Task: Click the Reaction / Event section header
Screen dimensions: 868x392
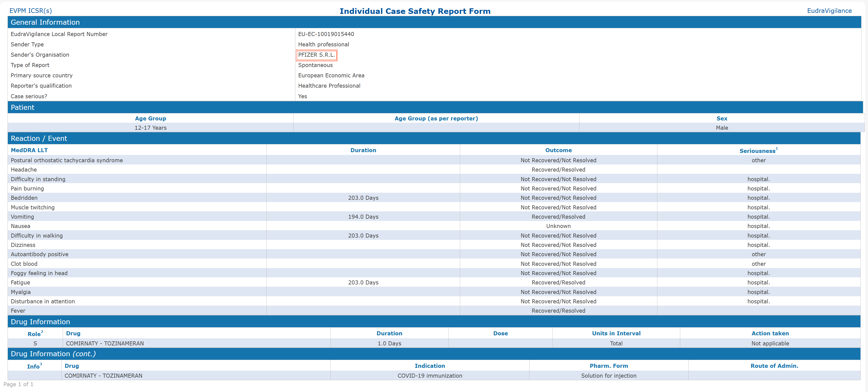Action: [434, 138]
